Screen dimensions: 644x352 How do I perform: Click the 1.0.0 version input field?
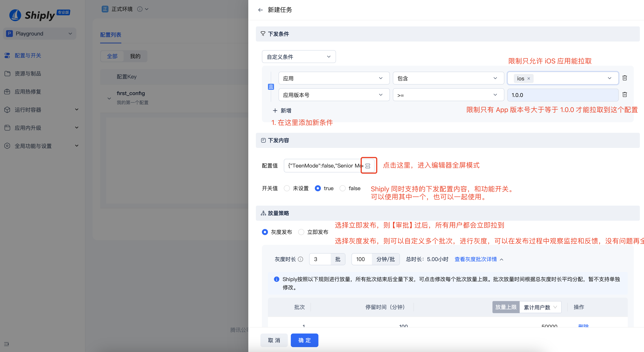(563, 95)
